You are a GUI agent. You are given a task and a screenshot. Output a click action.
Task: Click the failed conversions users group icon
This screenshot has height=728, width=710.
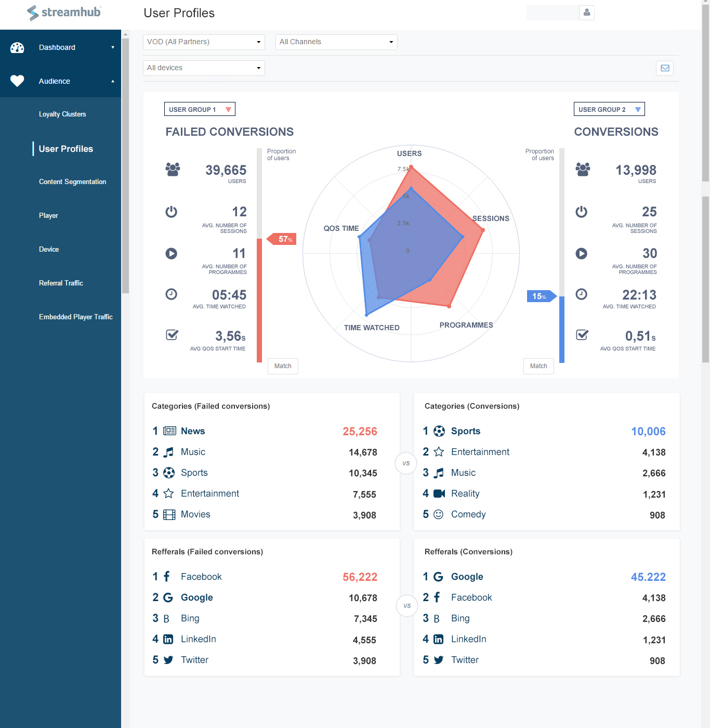pos(173,170)
